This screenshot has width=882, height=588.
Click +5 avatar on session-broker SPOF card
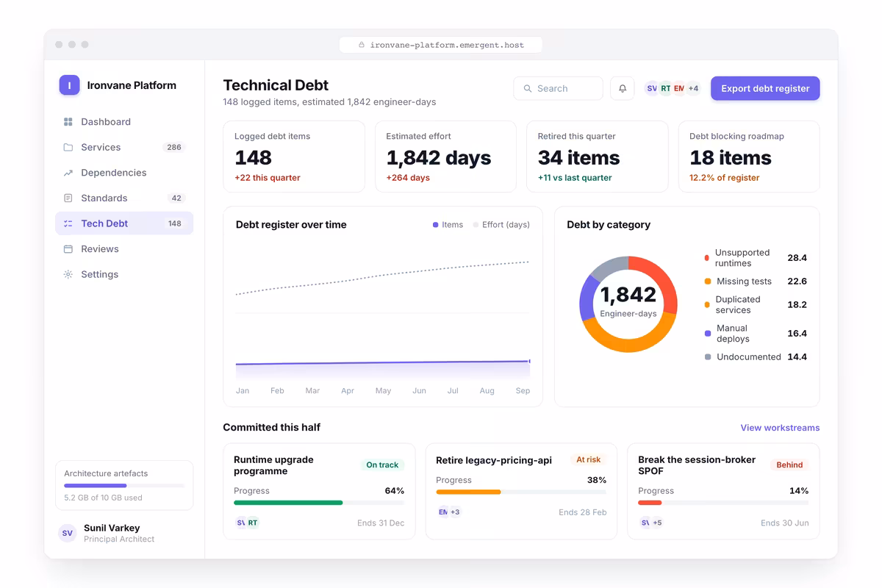[657, 523]
